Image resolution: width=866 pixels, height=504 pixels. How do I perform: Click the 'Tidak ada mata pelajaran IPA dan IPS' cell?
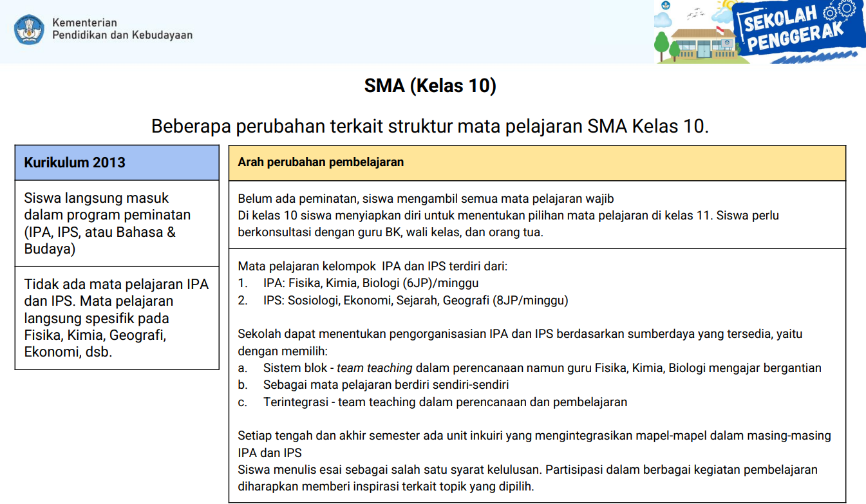point(117,318)
